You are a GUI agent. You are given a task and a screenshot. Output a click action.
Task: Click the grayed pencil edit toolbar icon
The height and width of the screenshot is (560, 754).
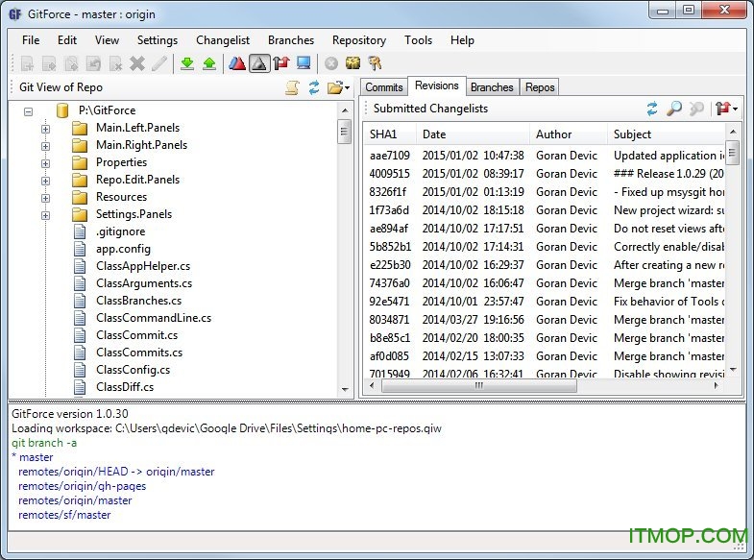coord(159,63)
